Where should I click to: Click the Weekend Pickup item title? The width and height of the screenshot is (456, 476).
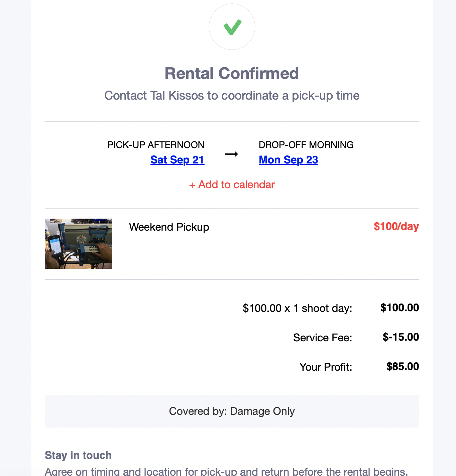point(169,227)
